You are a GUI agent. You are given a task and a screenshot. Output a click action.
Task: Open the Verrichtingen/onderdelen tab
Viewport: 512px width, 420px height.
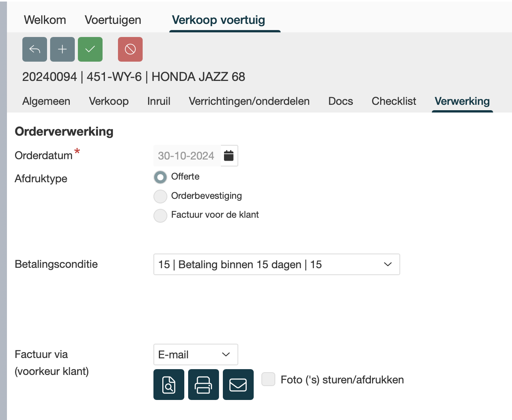[x=249, y=101]
